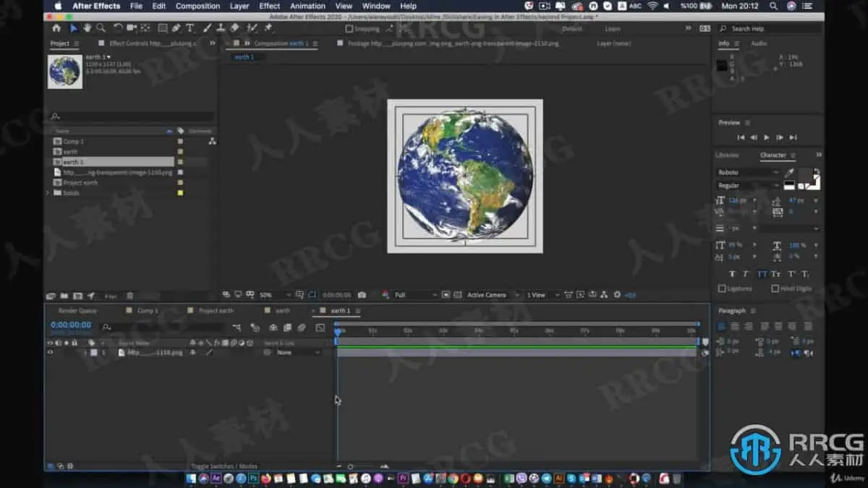Hide the http___1150.png layer eye
This screenshot has width=868, height=488.
pos(50,352)
